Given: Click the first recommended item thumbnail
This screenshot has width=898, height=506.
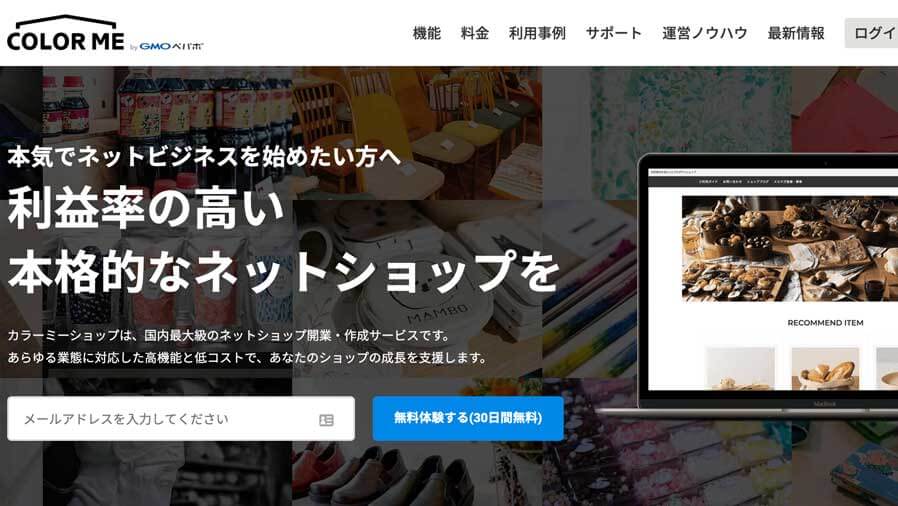Looking at the screenshot, I should (x=739, y=368).
